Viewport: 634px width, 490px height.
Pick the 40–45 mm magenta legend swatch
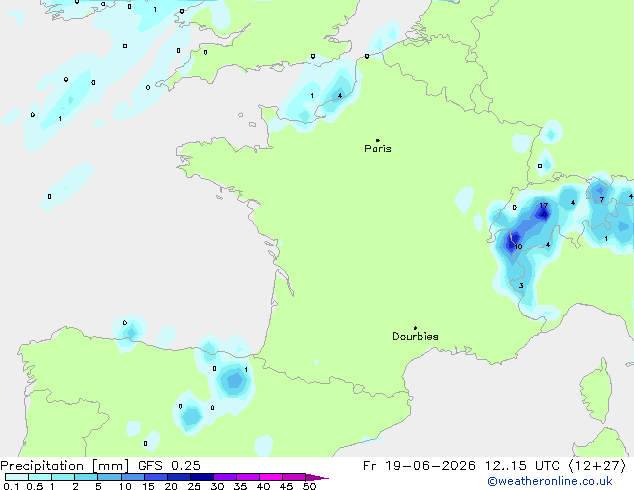pyautogui.click(x=271, y=477)
